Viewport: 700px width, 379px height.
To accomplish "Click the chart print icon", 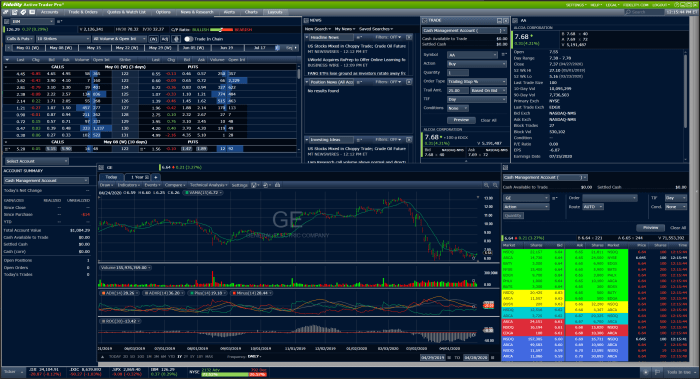I will point(277,185).
